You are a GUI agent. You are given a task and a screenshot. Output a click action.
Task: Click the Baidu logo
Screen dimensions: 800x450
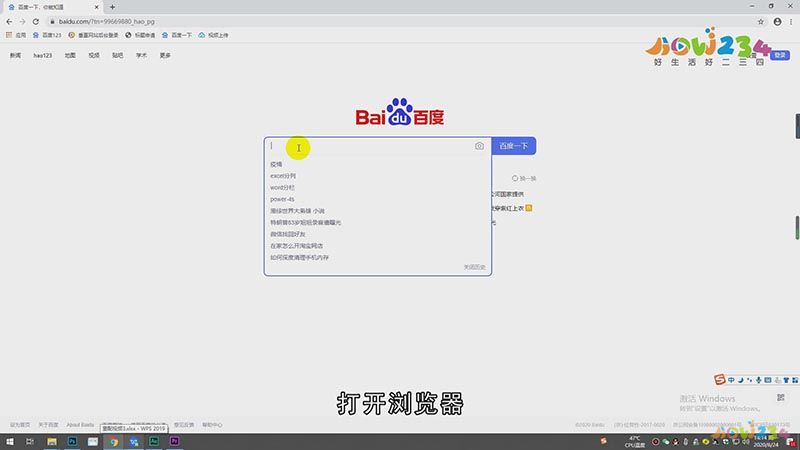(x=399, y=112)
